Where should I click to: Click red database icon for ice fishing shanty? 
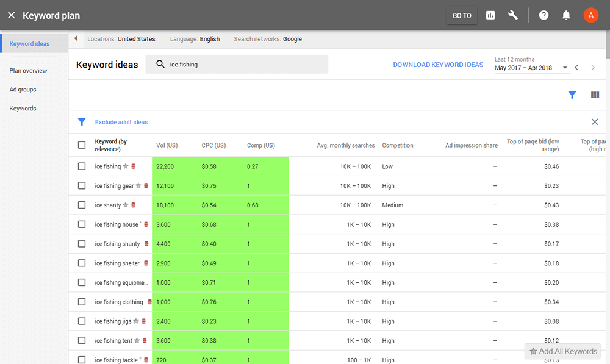coord(146,243)
